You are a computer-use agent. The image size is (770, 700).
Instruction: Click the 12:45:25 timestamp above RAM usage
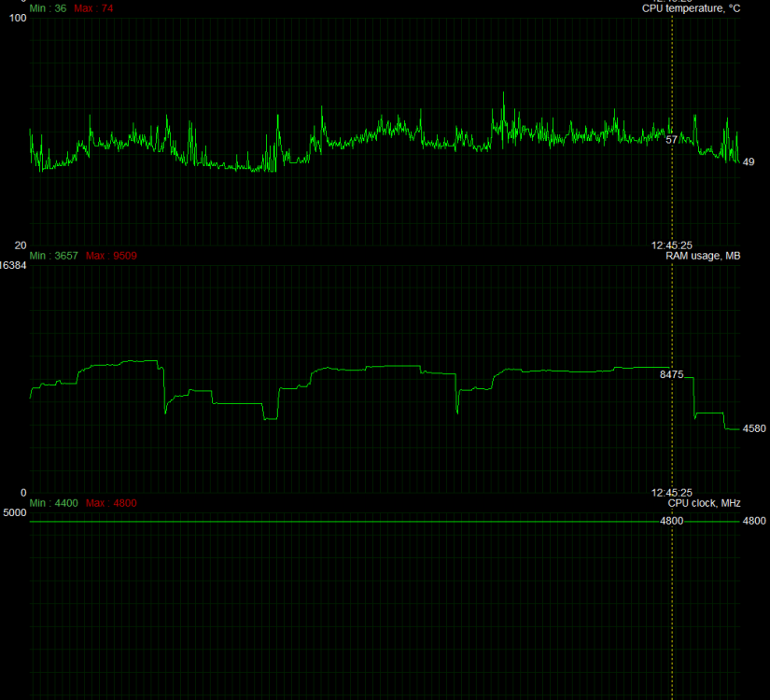pos(672,244)
